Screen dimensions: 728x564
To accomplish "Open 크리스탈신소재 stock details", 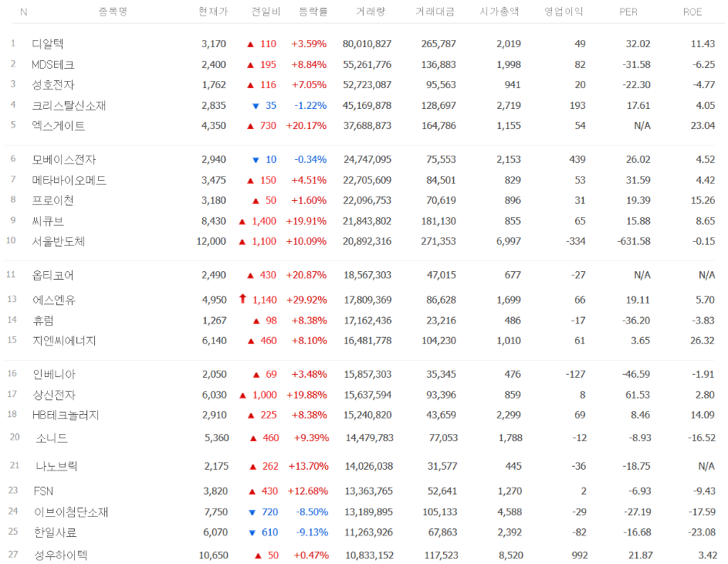I will click(68, 105).
